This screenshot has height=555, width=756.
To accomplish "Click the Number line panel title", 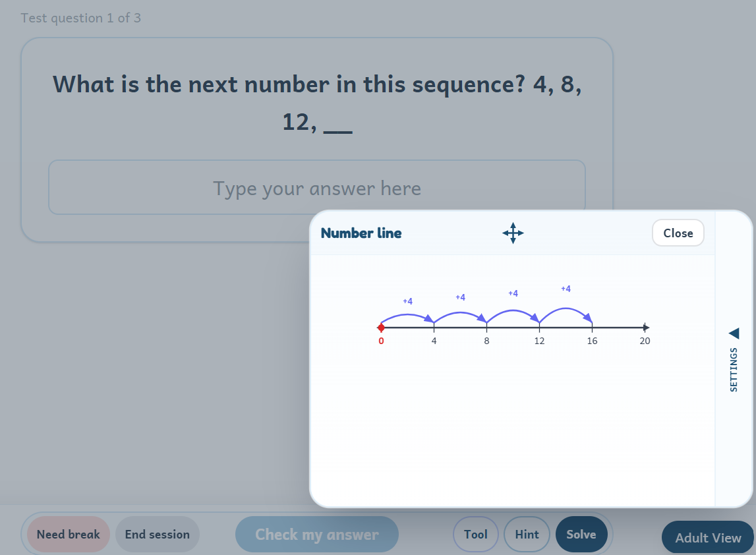I will [361, 233].
